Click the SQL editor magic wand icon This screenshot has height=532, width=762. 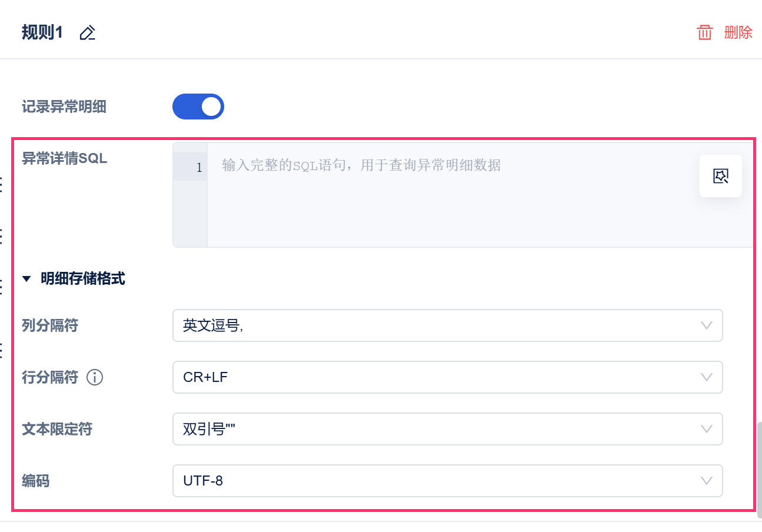[720, 175]
